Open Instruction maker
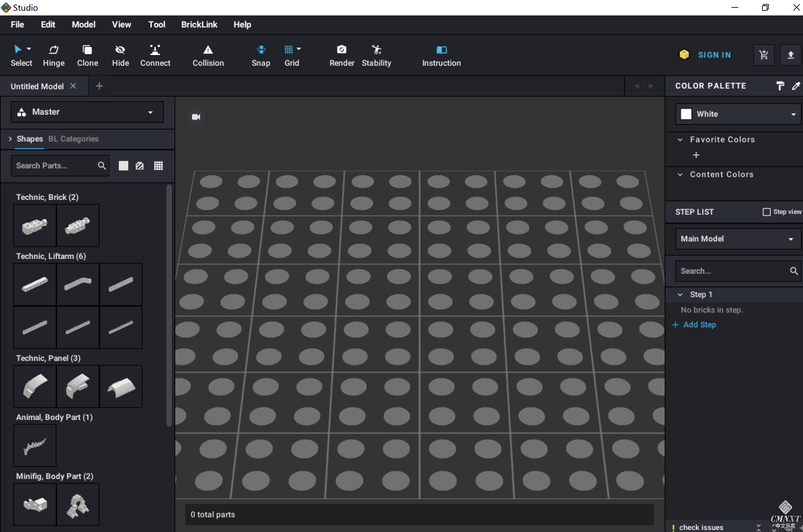The image size is (803, 532). point(441,55)
